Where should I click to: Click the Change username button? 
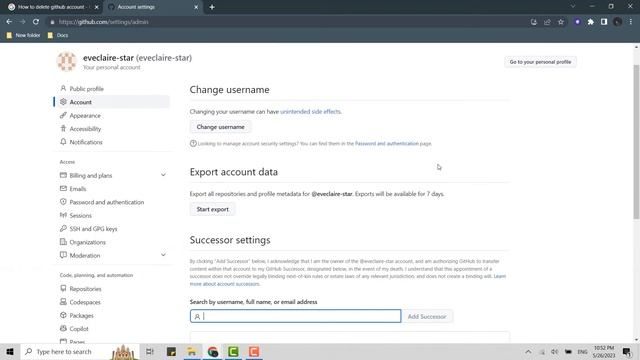click(x=220, y=127)
